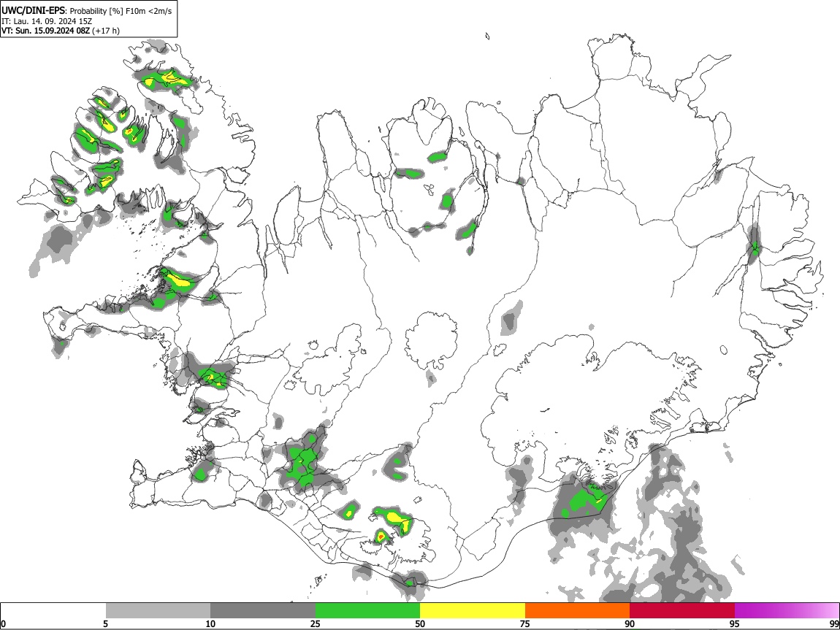Click the yellow 50-75% legend swatch
Screen dimensions: 840x630
click(473, 611)
